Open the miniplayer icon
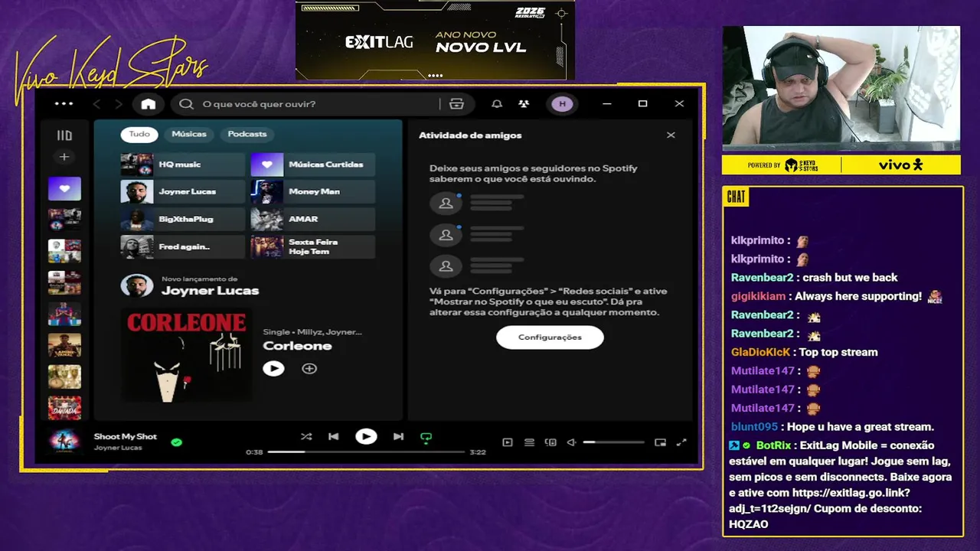This screenshot has width=980, height=551. point(660,442)
